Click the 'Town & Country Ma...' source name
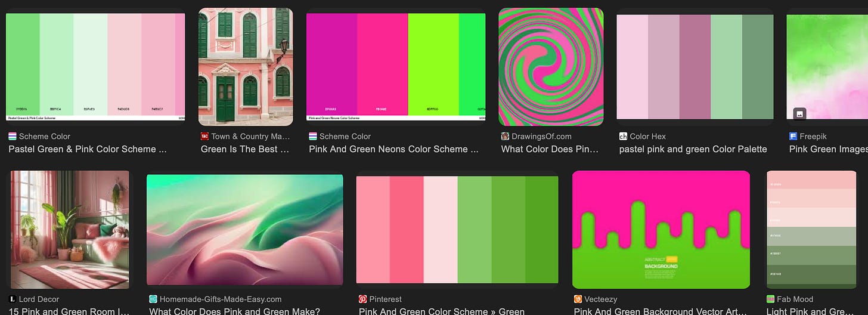Screen dimensions: 868x315 250,136
